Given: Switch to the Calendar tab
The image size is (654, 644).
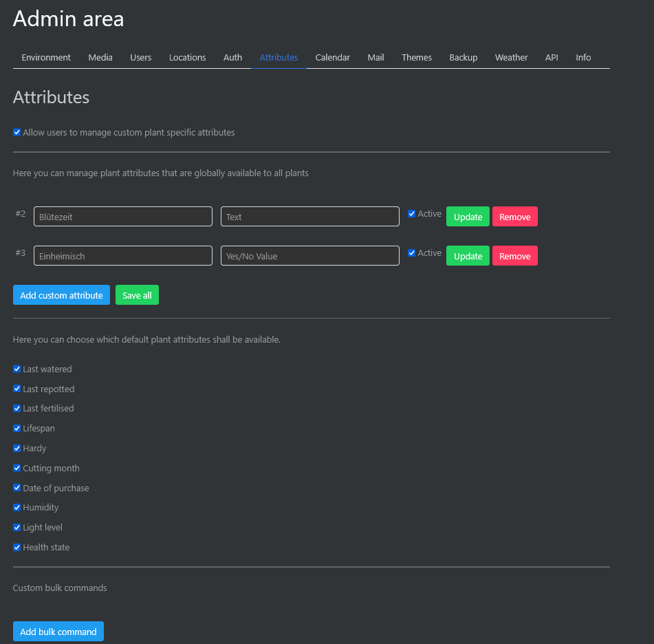Looking at the screenshot, I should (332, 58).
